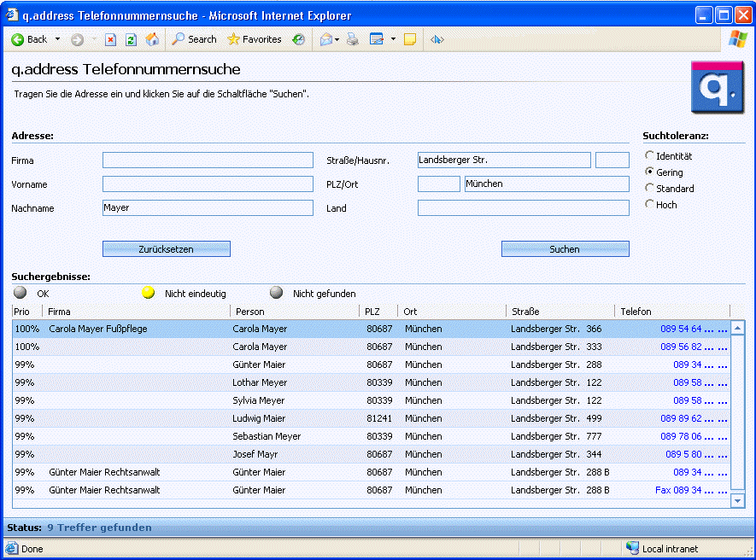Expand the Back button history dropdown arrow
Image resolution: width=756 pixels, height=560 pixels.
tap(58, 39)
